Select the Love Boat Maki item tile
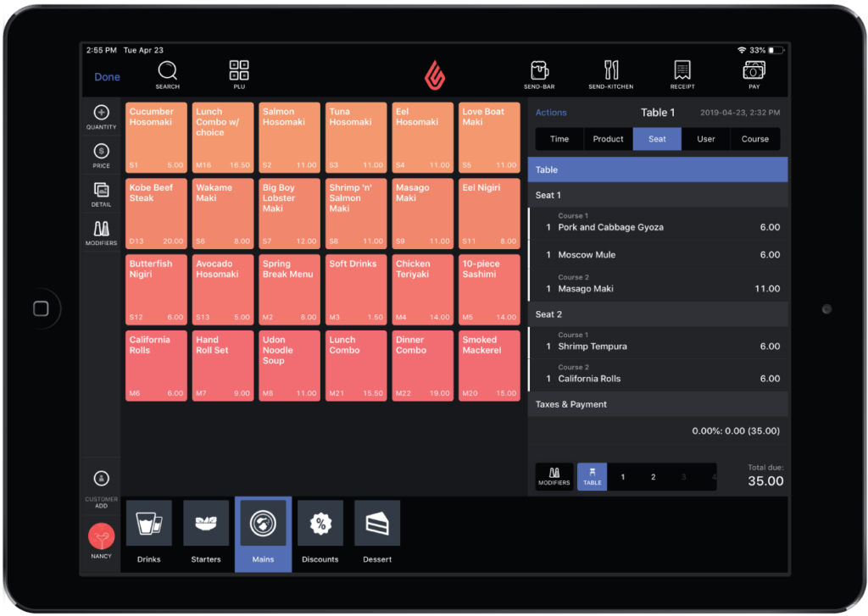The height and width of the screenshot is (616, 868). pos(489,136)
